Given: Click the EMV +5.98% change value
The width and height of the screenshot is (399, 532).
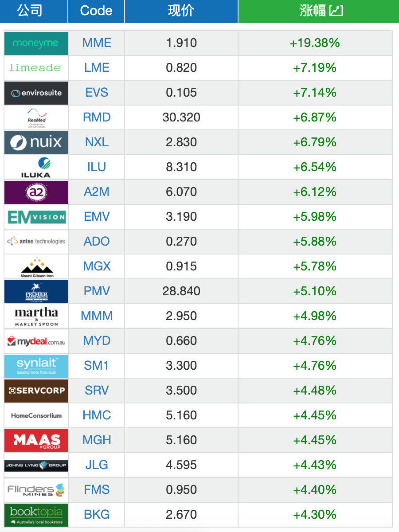Looking at the screenshot, I should tap(315, 217).
